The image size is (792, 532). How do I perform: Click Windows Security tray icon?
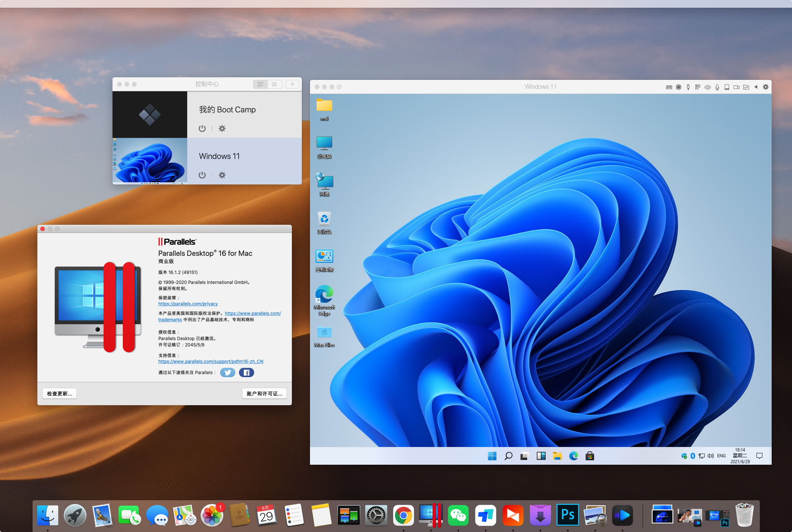pos(684,456)
